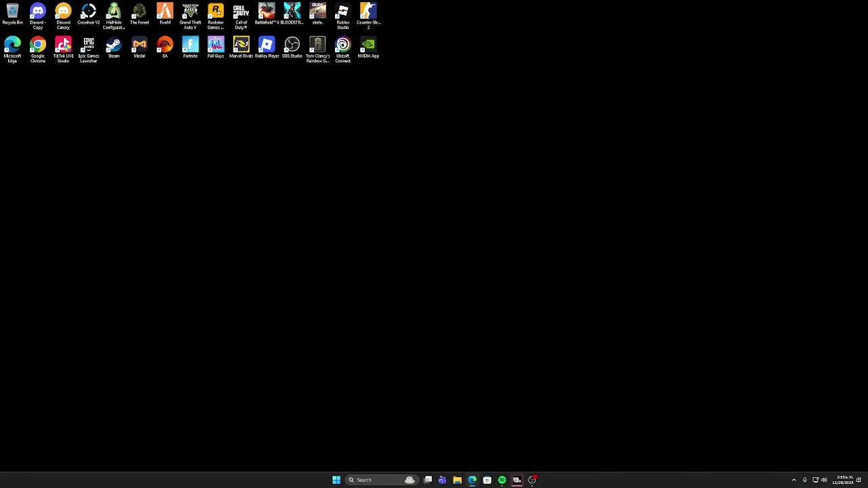
Task: Select The Forest game icon
Action: click(139, 15)
